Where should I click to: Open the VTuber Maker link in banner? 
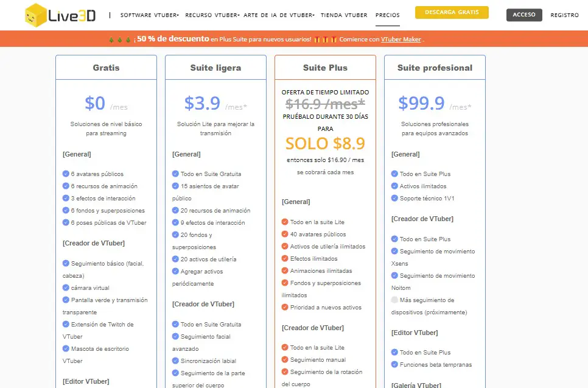tap(401, 39)
